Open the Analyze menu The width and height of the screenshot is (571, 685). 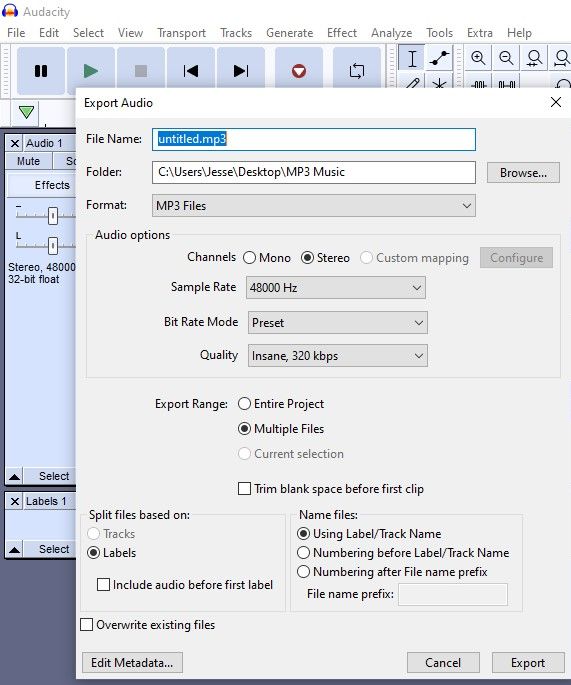pyautogui.click(x=391, y=33)
